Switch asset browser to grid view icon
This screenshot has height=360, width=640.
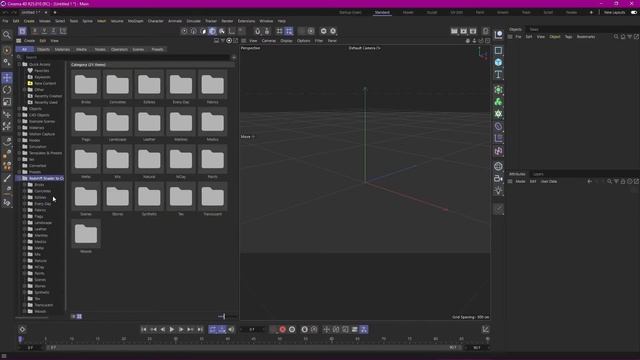point(79,316)
